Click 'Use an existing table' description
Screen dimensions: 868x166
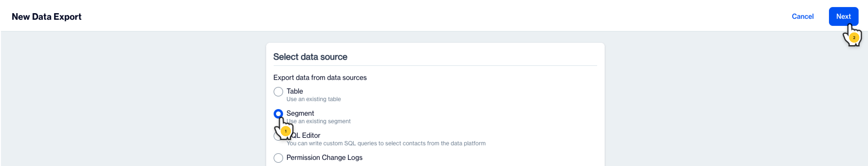click(x=313, y=99)
